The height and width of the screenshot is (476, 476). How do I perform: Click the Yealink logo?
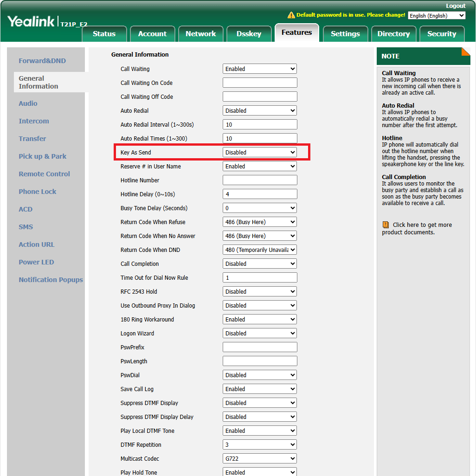point(31,21)
